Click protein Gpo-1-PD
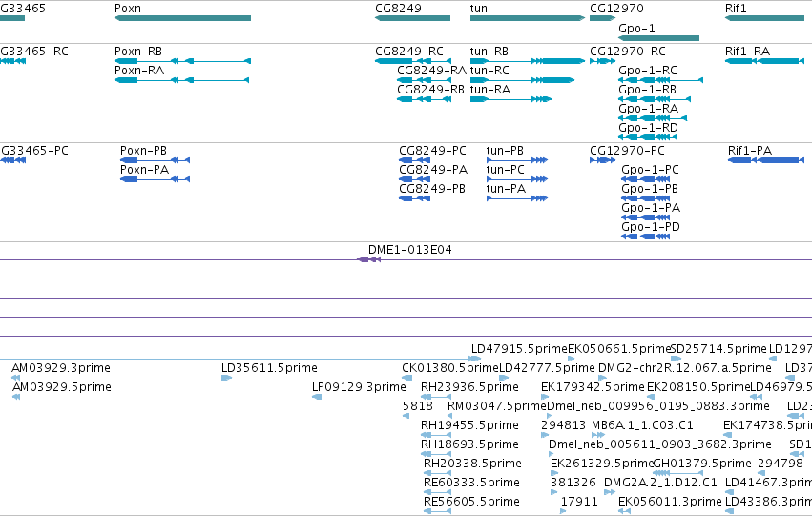 (x=645, y=237)
